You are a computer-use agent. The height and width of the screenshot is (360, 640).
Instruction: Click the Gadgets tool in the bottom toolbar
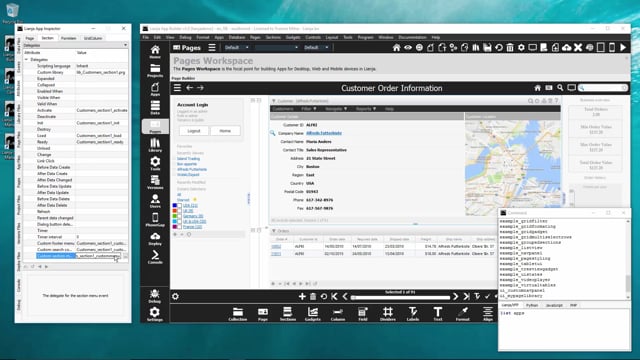[x=313, y=314]
